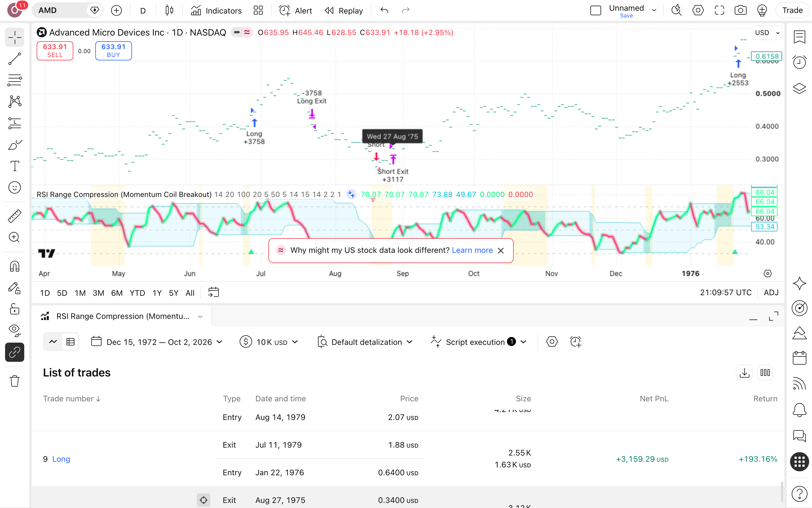Click the blue BUY 633.91 button
Screen dimensions: 812x508
point(113,51)
